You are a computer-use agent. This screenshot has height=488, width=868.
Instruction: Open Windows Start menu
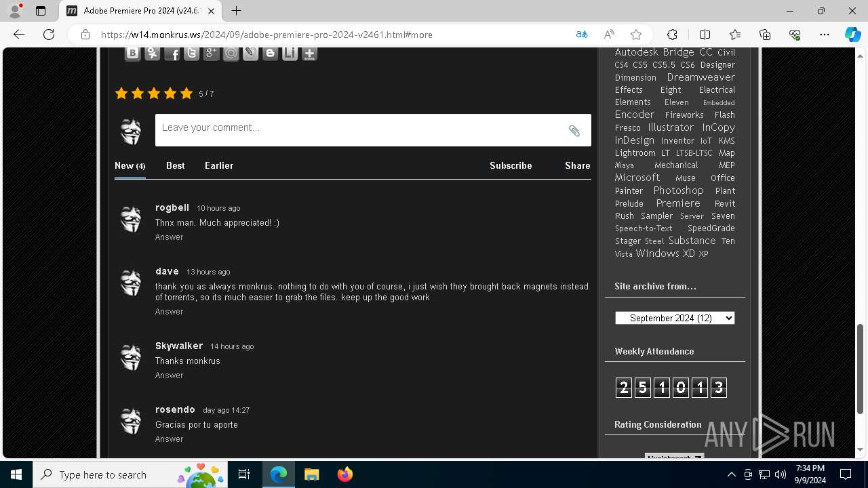pos(16,474)
